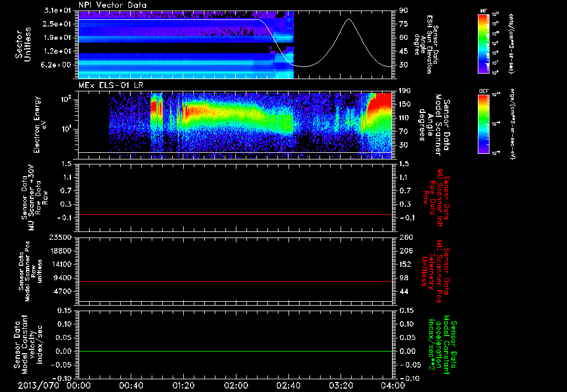Click the 'Electron Energy eV' axis title
This screenshot has width=567, height=392.
click(x=39, y=125)
